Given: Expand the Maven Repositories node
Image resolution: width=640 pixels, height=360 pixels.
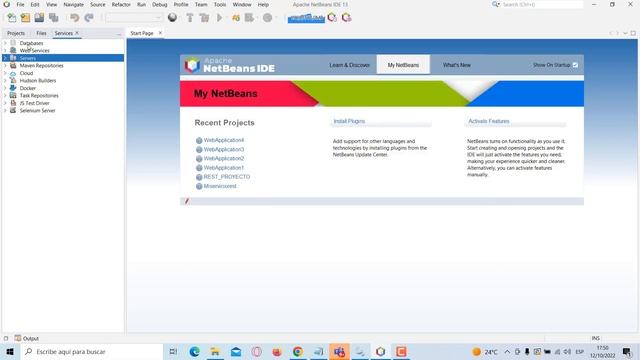Looking at the screenshot, I should (x=5, y=65).
